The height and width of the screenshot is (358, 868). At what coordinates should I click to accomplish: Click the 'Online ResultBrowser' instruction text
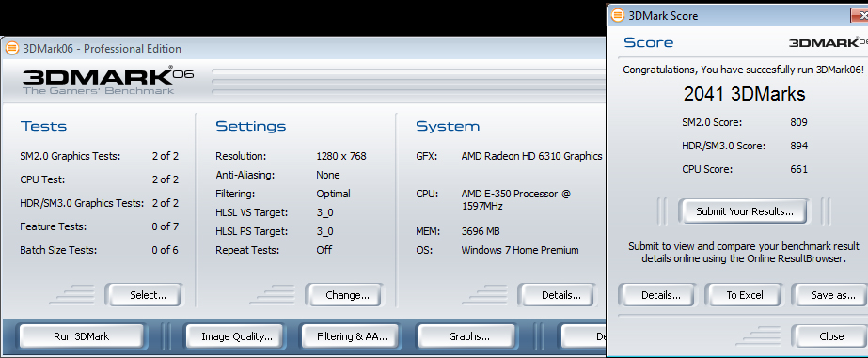(x=744, y=253)
